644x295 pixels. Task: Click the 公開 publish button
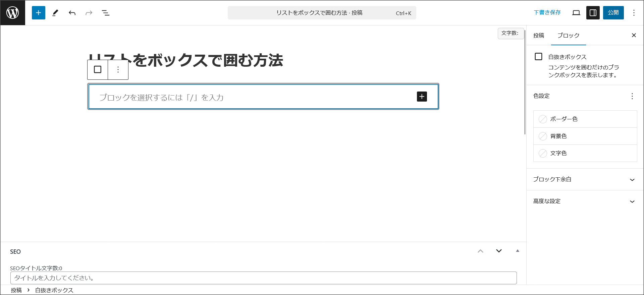[613, 13]
